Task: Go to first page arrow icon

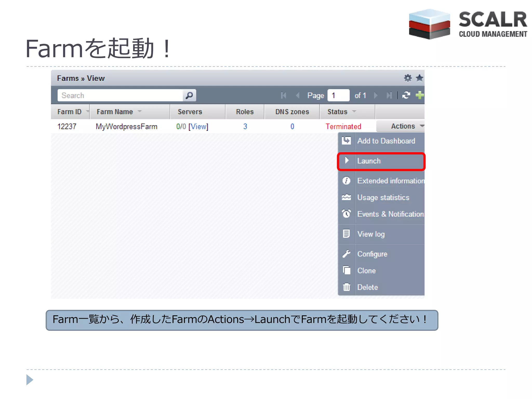Action: [x=283, y=95]
